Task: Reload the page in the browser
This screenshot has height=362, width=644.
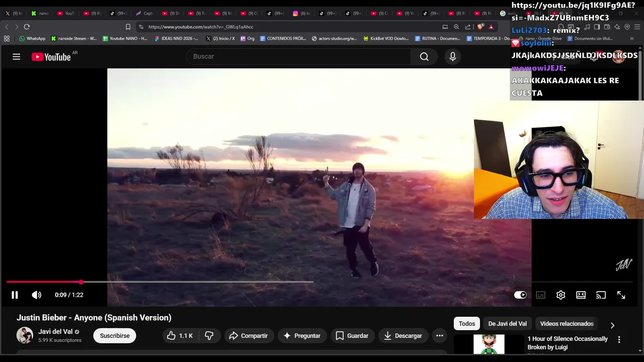Action: 27,27
